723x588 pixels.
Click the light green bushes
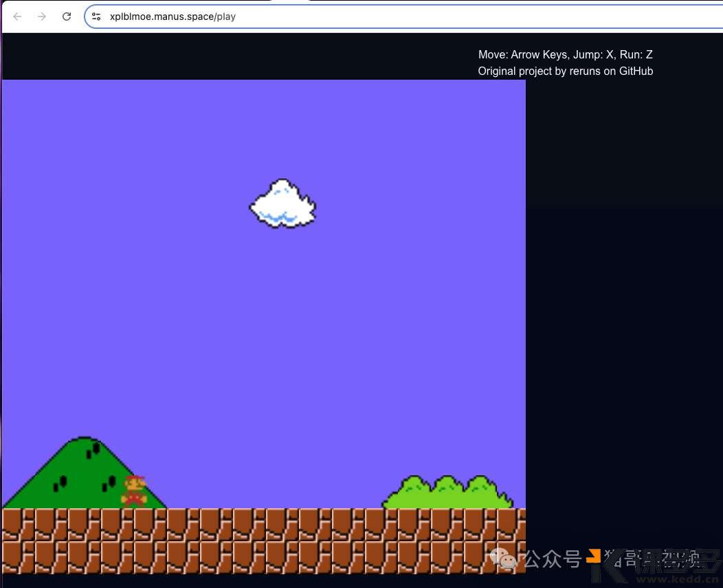447,492
